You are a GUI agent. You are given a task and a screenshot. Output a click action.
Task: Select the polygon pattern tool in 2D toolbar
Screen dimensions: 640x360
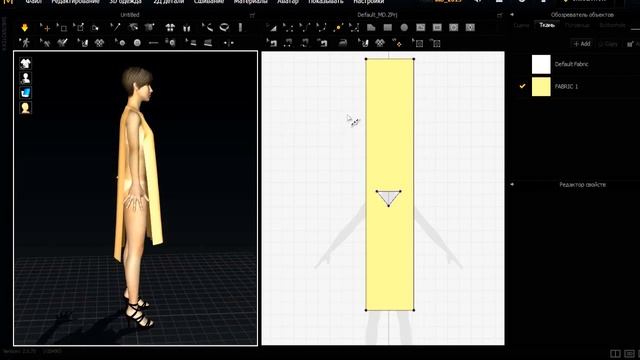pos(371,27)
